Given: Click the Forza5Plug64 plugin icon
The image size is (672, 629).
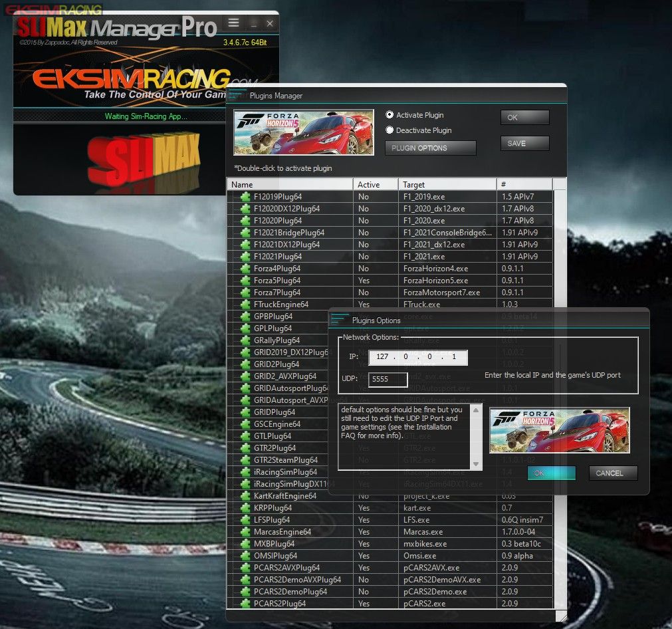Looking at the screenshot, I should click(x=245, y=281).
